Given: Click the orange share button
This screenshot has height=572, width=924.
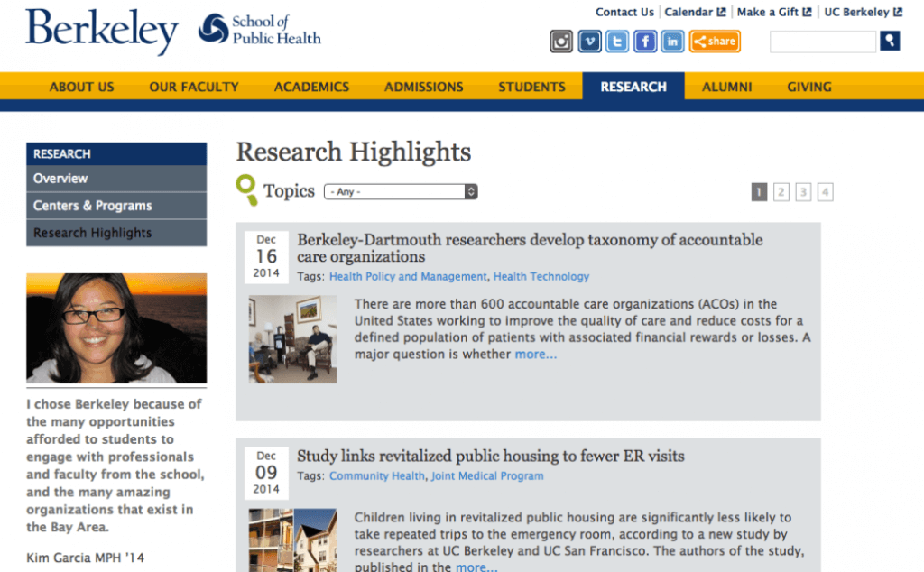Looking at the screenshot, I should click(715, 42).
